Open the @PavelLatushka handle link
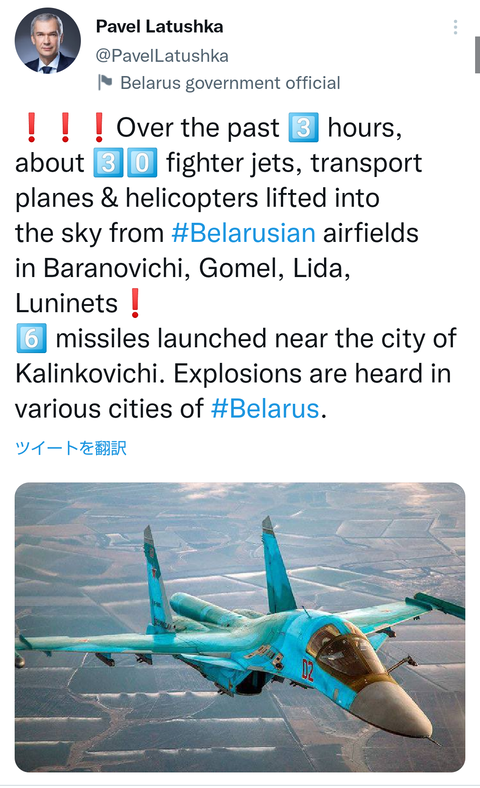 click(162, 55)
